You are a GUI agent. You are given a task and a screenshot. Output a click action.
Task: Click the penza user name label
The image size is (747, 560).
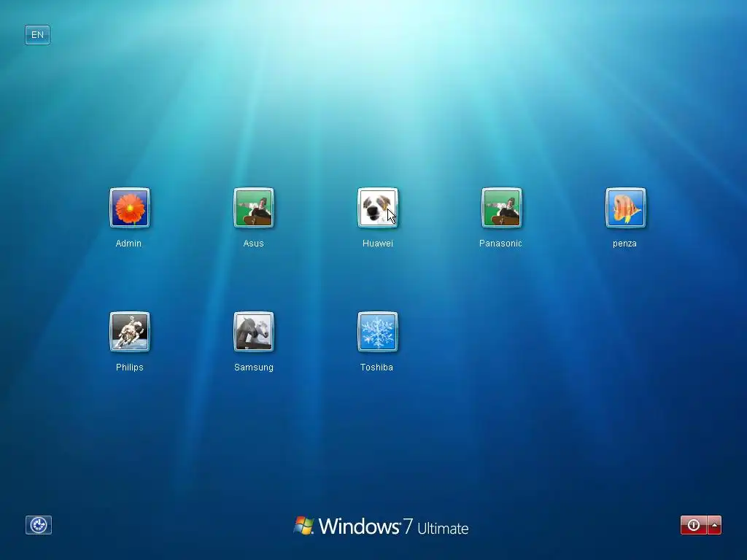tap(624, 244)
